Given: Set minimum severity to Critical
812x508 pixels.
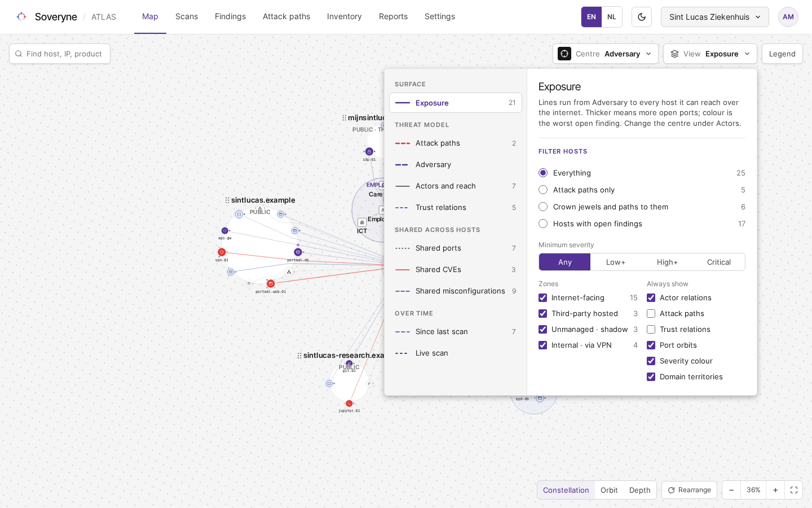Looking at the screenshot, I should (x=719, y=262).
